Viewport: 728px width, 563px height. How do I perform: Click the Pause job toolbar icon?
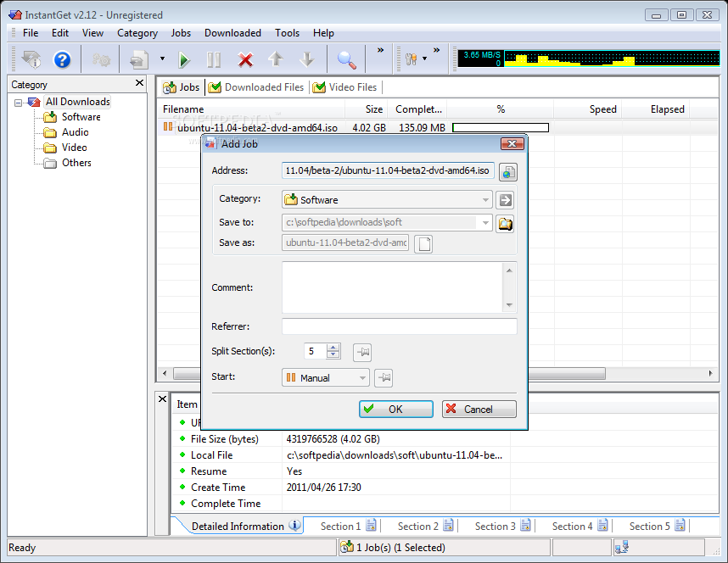point(214,60)
